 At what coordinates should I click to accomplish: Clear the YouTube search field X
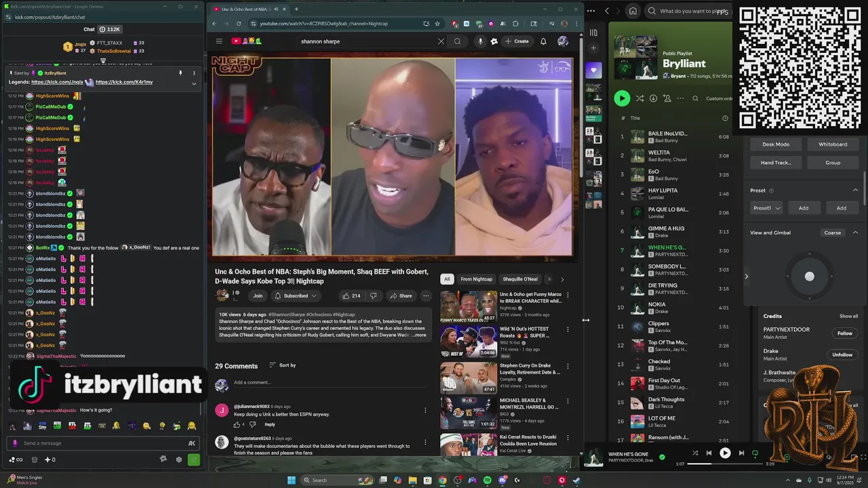[x=441, y=41]
